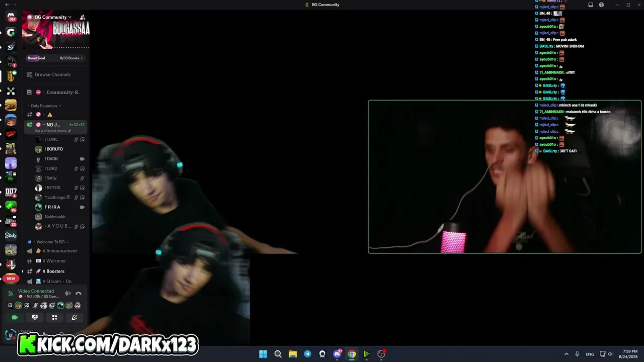Image resolution: width=644 pixels, height=362 pixels.
Task: Open microphone tray icon
Action: (x=577, y=354)
